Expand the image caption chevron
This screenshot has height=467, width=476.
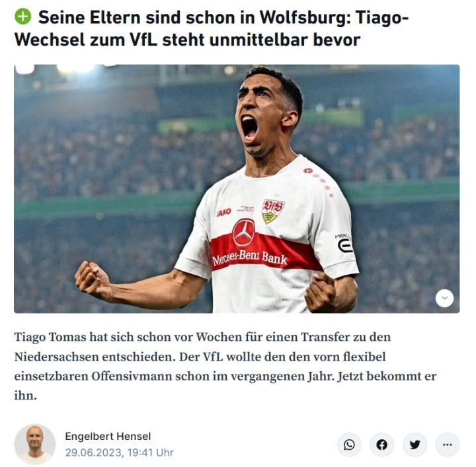445,298
